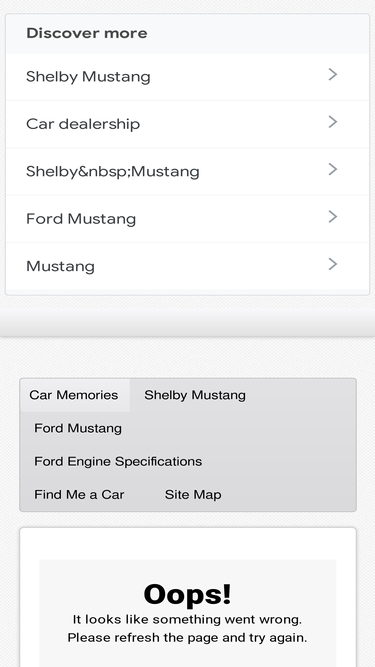
Task: Select the Find Me a Car menu item
Action: (x=79, y=494)
